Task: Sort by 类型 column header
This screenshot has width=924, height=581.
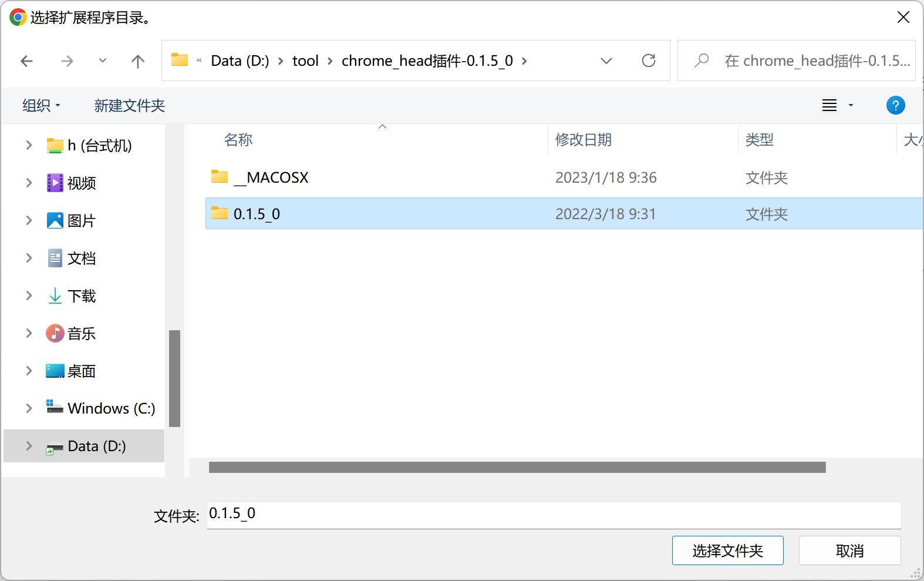Action: [x=759, y=139]
